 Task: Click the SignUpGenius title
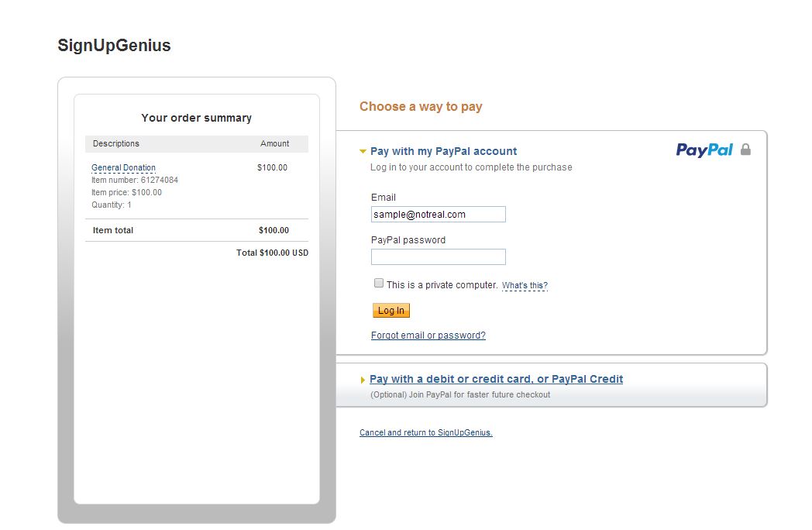pyautogui.click(x=114, y=45)
